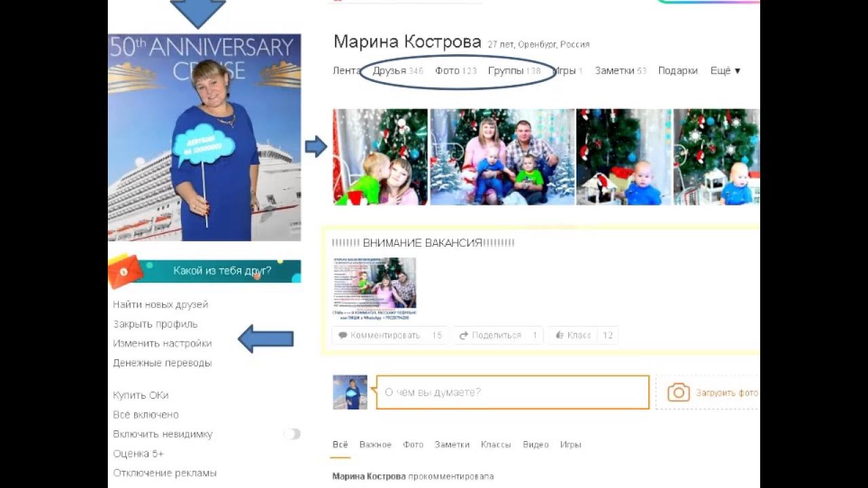Select the Заметки 53 tab
Screen dimensions: 868x488
pyautogui.click(x=620, y=70)
